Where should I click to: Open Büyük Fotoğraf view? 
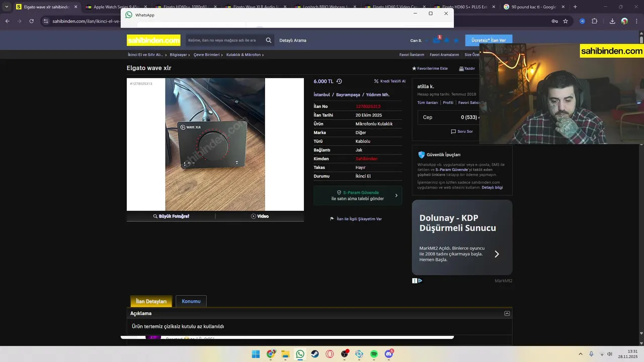click(171, 216)
